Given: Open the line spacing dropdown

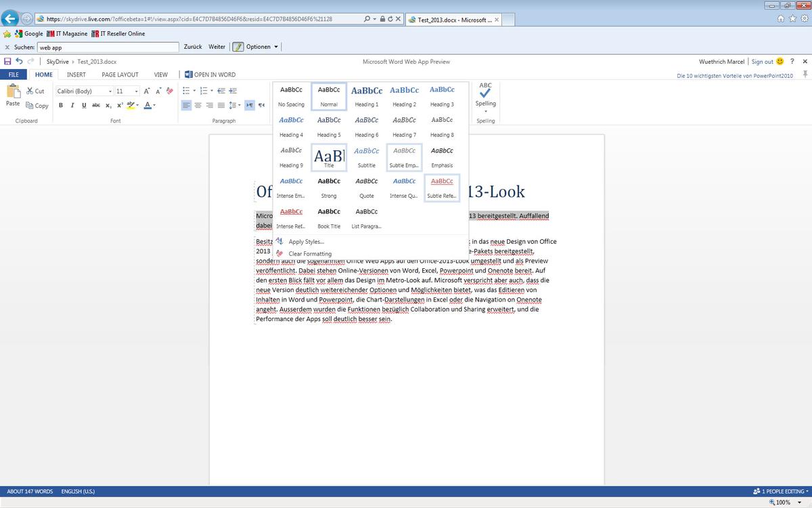Looking at the screenshot, I should tap(234, 105).
